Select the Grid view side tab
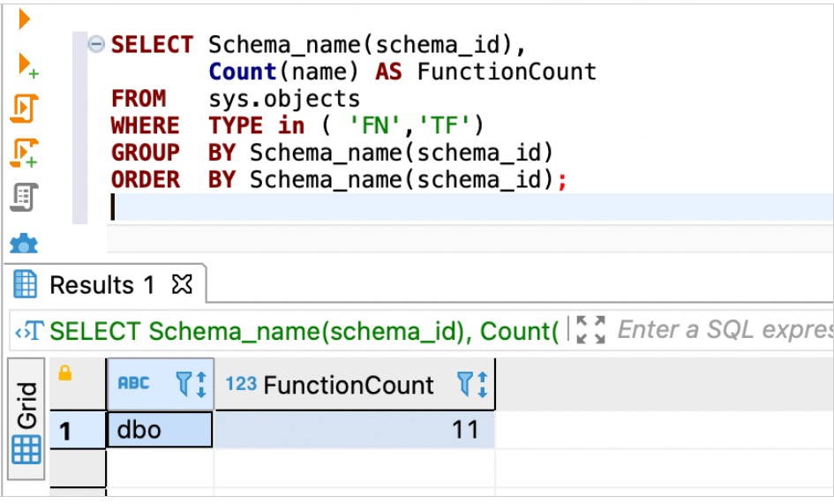Viewport: 834px width, 504px height. pyautogui.click(x=26, y=419)
